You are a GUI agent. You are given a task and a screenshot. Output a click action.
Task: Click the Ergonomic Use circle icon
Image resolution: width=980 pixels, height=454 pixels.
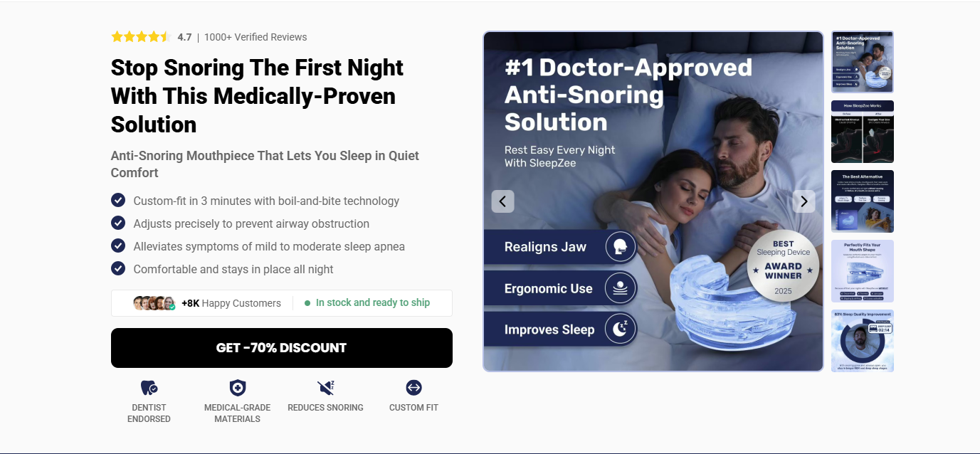(620, 288)
